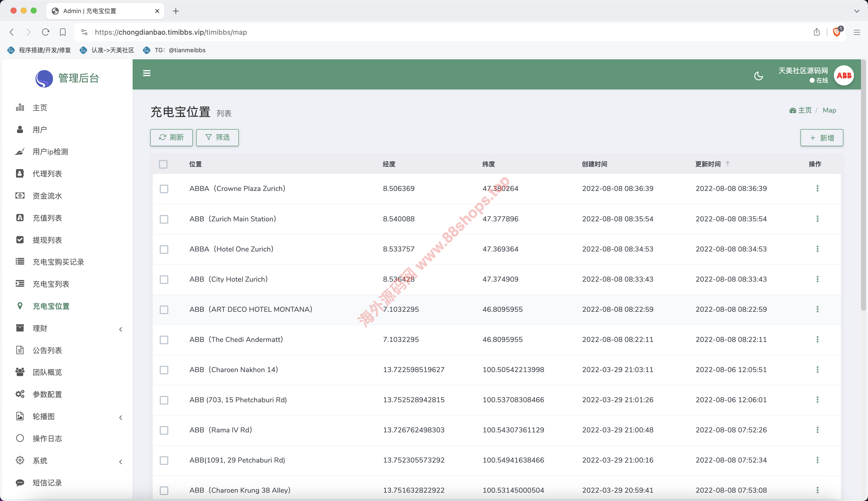Open row actions for Crowne Plaza Zurich

pyautogui.click(x=818, y=188)
